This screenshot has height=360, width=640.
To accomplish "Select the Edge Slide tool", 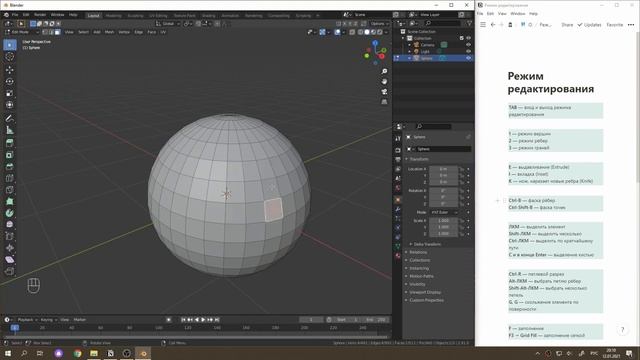I will click(x=10, y=236).
